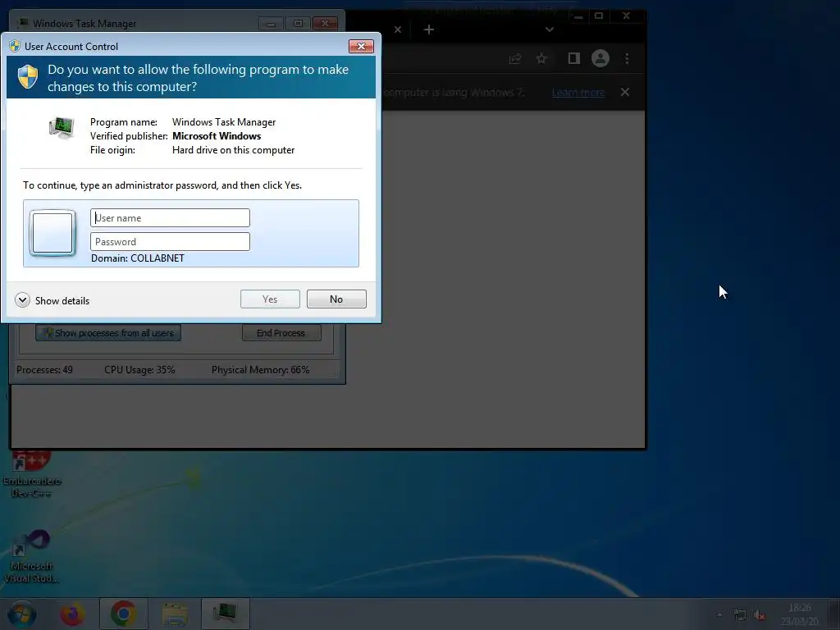Maximize the Chrome window
Image resolution: width=840 pixels, height=630 pixels.
(x=599, y=16)
